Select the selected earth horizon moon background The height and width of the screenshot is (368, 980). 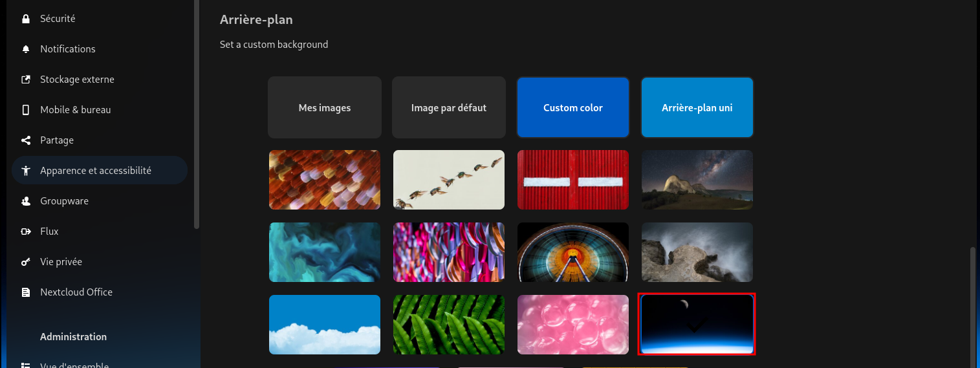[x=697, y=324]
